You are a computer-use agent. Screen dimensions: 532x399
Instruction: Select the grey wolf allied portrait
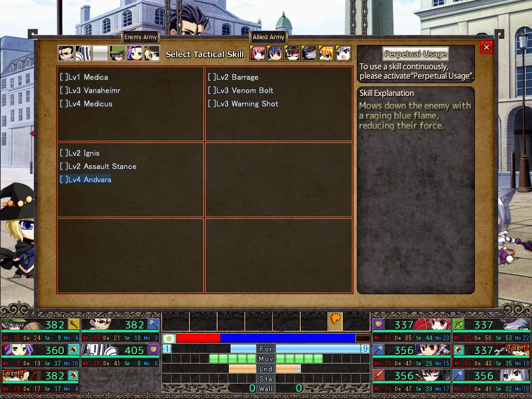pos(309,53)
